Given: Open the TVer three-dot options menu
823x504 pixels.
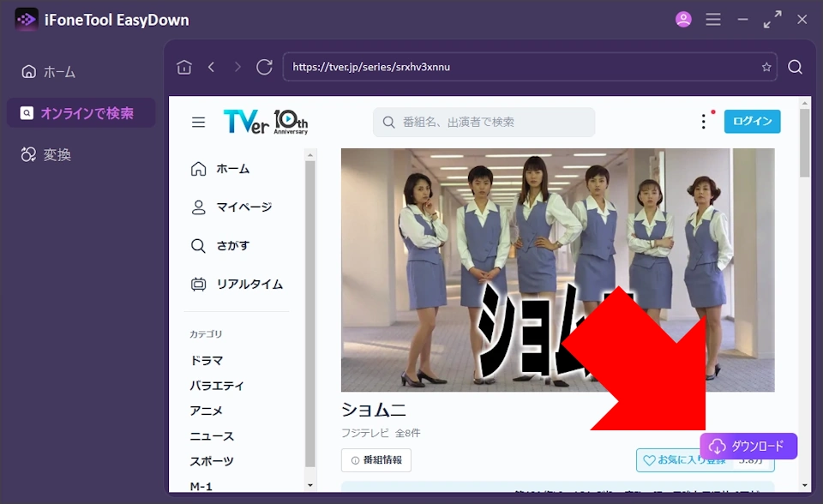Looking at the screenshot, I should click(x=704, y=122).
